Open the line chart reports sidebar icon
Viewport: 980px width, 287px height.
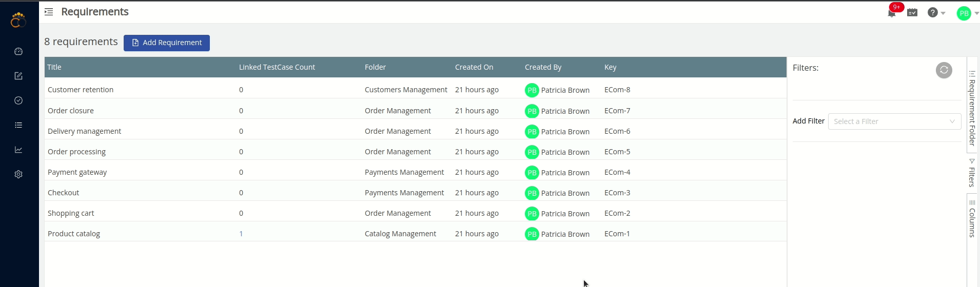pyautogui.click(x=18, y=150)
